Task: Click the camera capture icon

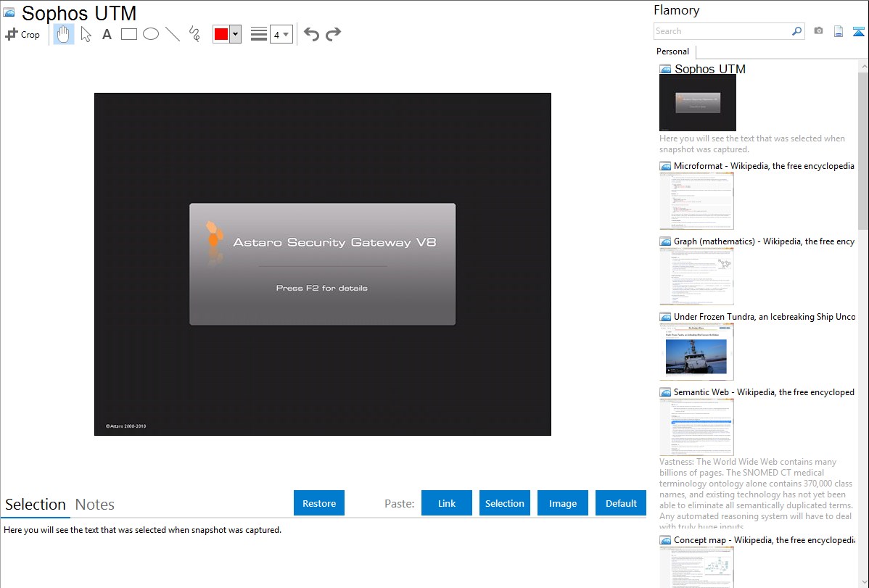Action: point(818,31)
